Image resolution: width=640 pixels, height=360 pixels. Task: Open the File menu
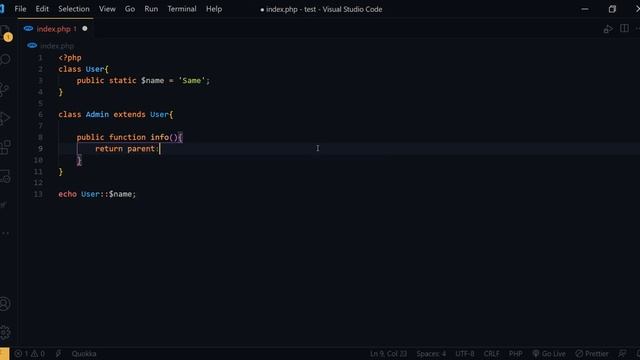[x=20, y=9]
